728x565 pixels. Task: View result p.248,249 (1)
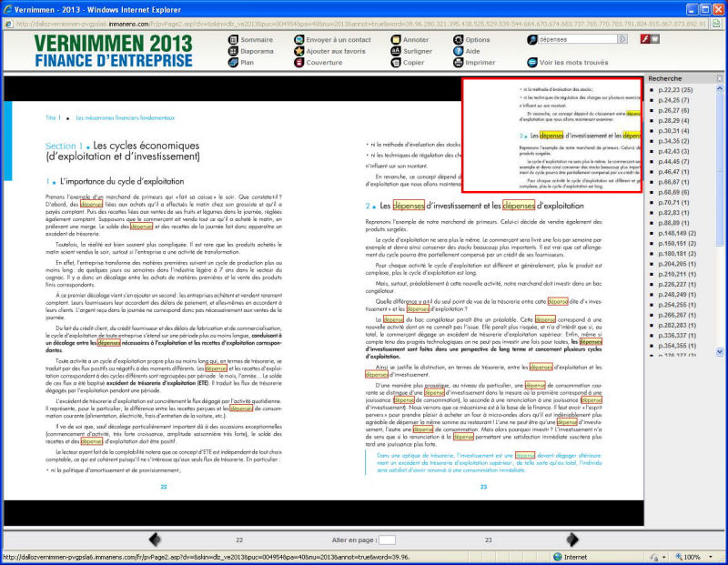tap(677, 295)
